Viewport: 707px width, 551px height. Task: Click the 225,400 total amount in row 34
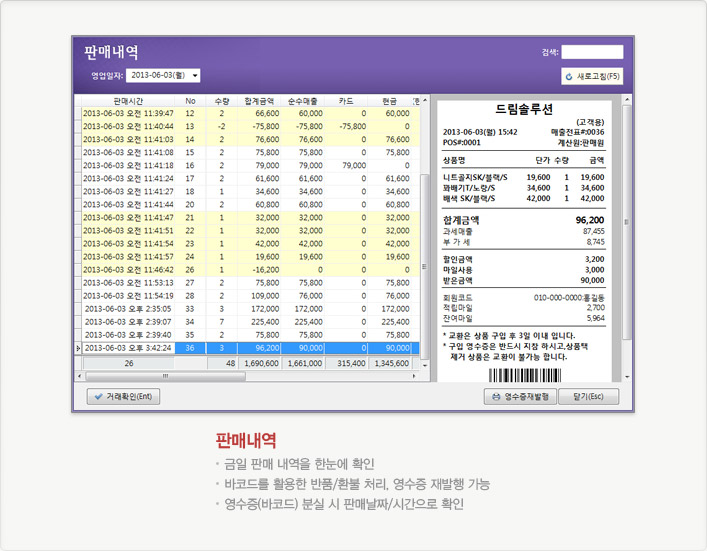(x=259, y=322)
